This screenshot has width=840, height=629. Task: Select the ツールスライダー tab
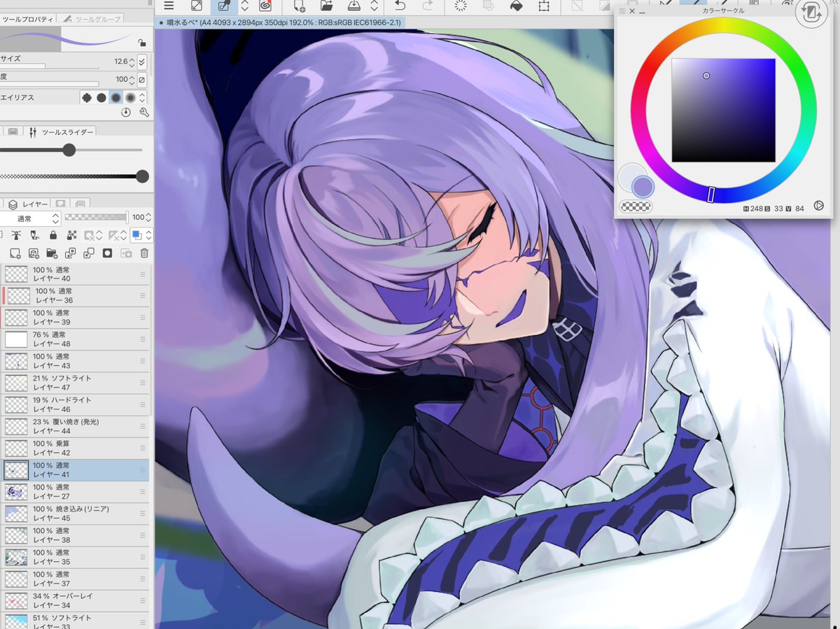pyautogui.click(x=59, y=132)
